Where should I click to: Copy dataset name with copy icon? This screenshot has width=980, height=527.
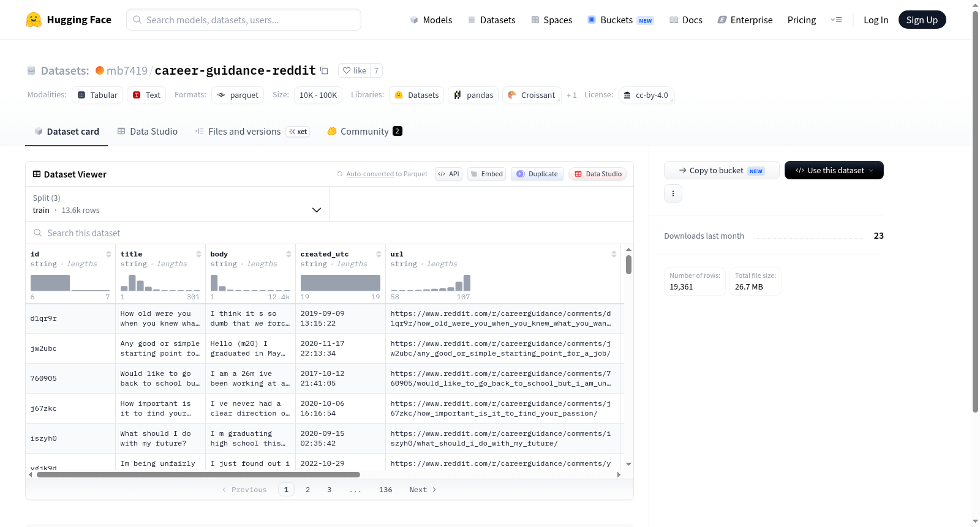coord(325,70)
